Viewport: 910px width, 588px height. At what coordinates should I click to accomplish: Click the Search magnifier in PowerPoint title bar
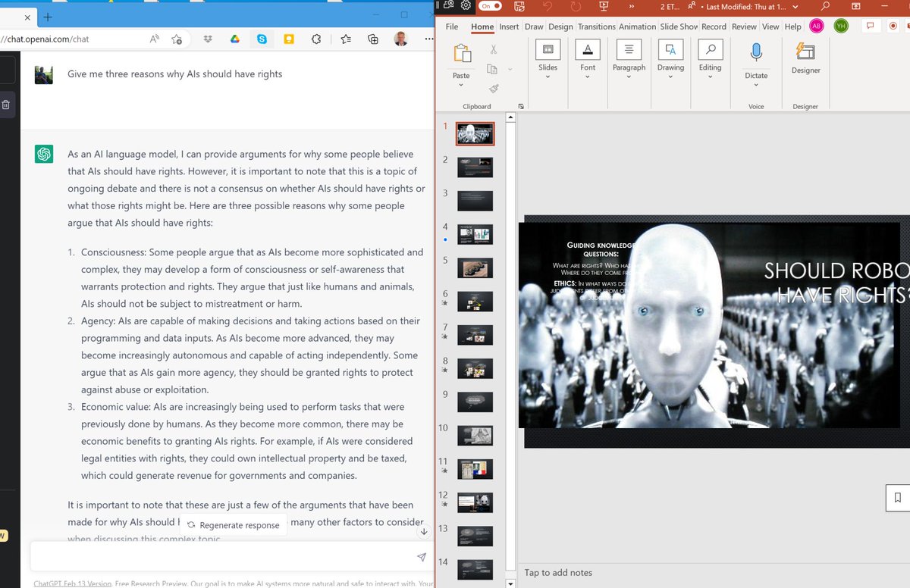(x=825, y=6)
